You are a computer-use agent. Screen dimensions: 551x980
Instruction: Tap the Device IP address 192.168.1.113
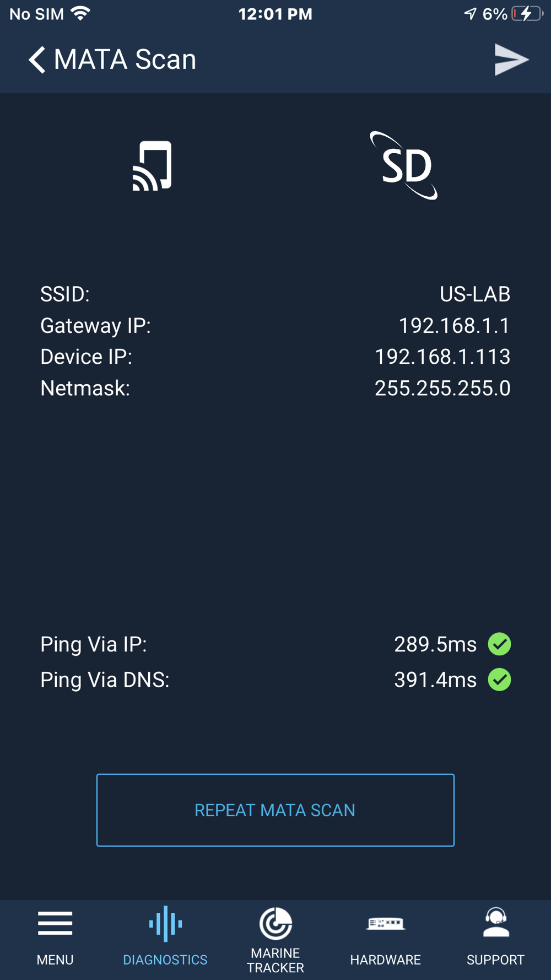point(442,357)
